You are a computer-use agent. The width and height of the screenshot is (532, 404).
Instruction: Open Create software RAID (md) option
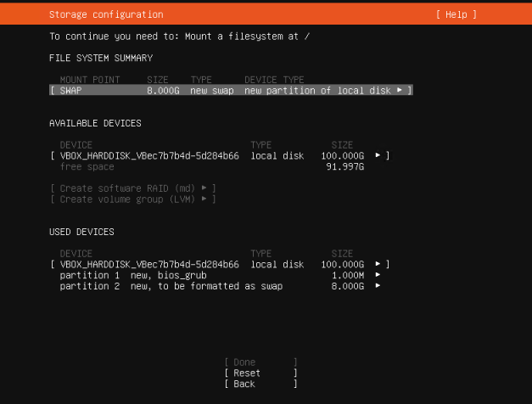(133, 188)
